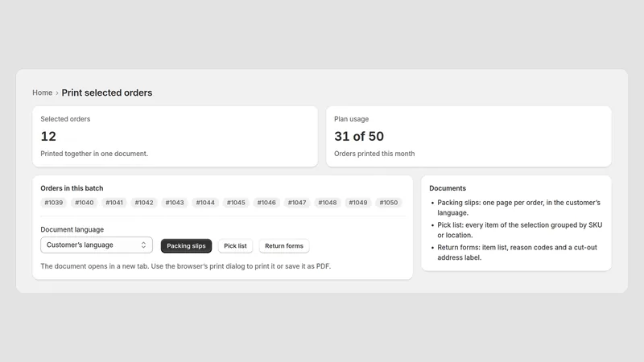This screenshot has width=644, height=362.
Task: Click the Orders printed this month text
Action: (x=374, y=154)
